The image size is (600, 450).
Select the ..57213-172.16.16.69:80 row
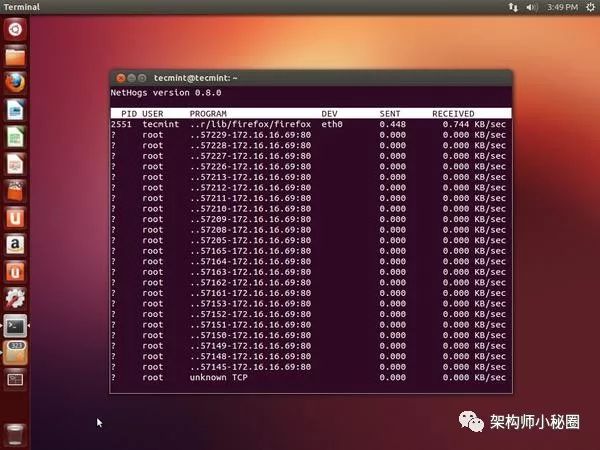point(311,177)
